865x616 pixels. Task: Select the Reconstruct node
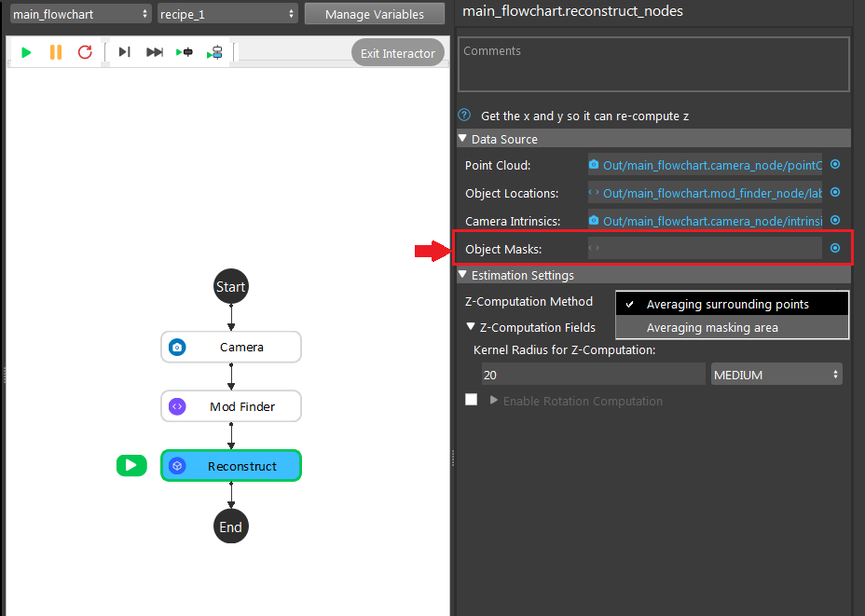[231, 465]
